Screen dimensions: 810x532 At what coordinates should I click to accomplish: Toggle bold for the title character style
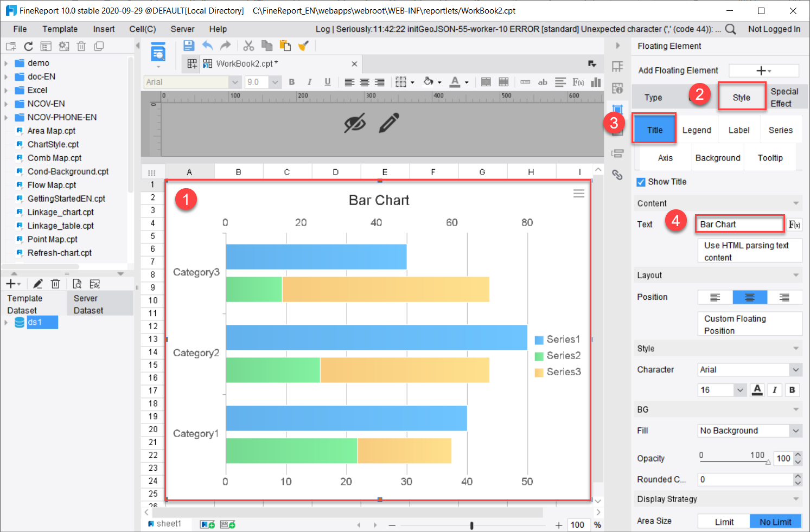click(x=792, y=389)
